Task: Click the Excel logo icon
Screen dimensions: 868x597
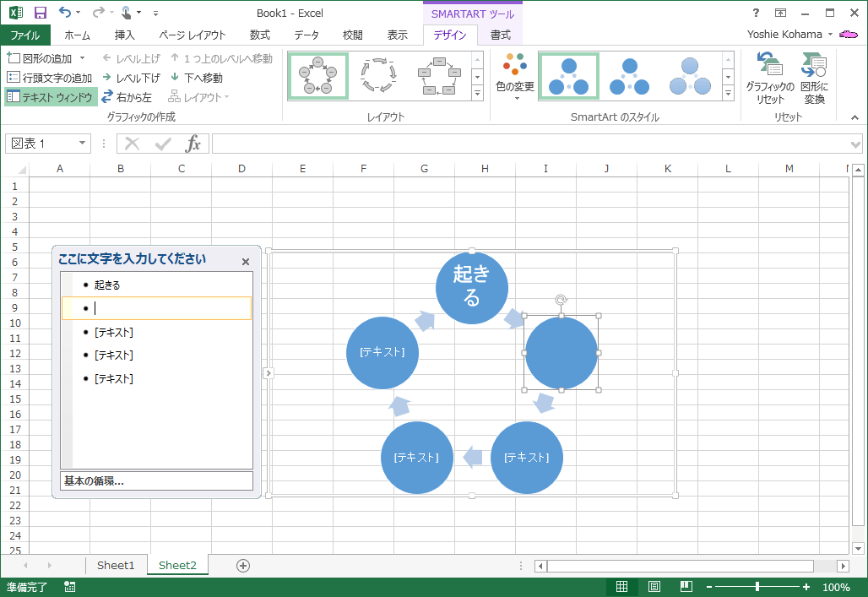Action: [x=15, y=13]
